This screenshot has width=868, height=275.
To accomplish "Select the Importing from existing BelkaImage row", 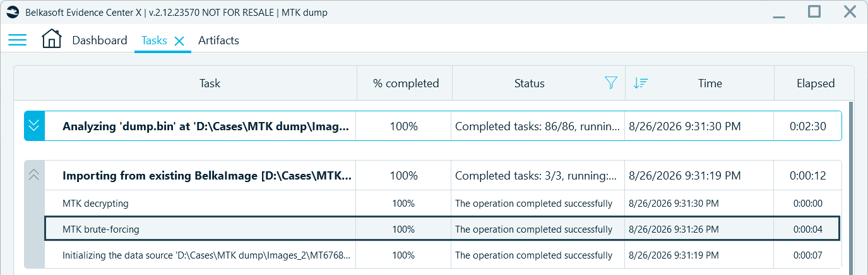I will (x=432, y=175).
